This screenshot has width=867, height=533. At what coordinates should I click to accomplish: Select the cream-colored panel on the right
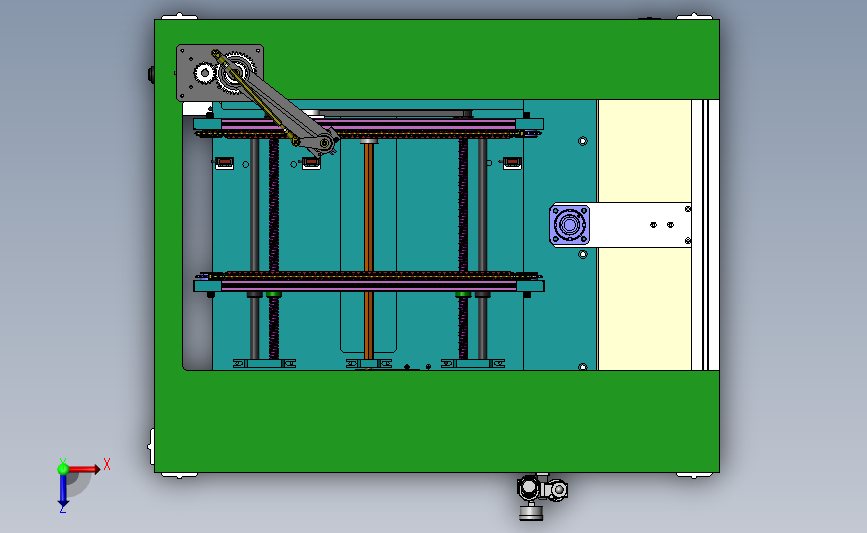point(645,310)
